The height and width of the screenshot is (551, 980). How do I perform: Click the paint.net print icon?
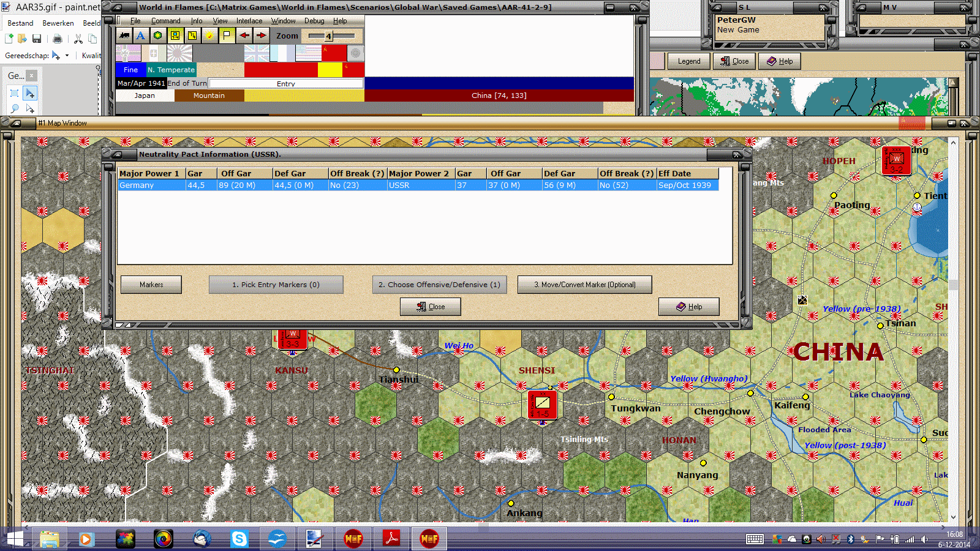(x=58, y=39)
